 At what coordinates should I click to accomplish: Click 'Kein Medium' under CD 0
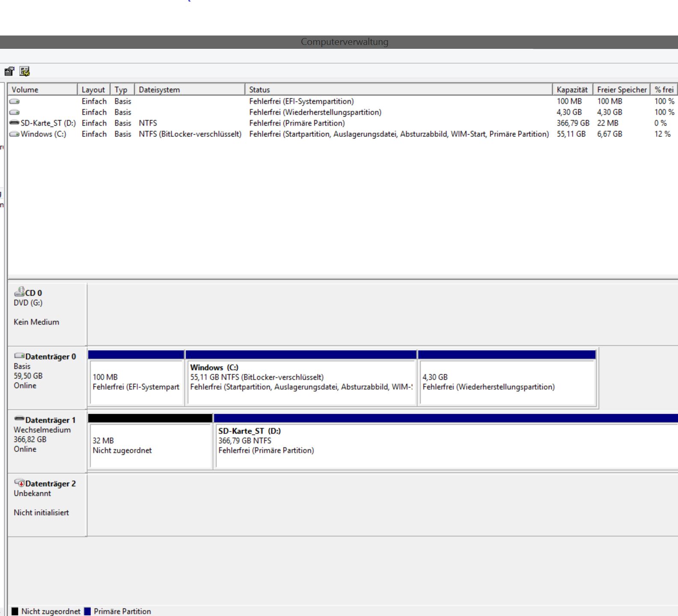pyautogui.click(x=36, y=322)
